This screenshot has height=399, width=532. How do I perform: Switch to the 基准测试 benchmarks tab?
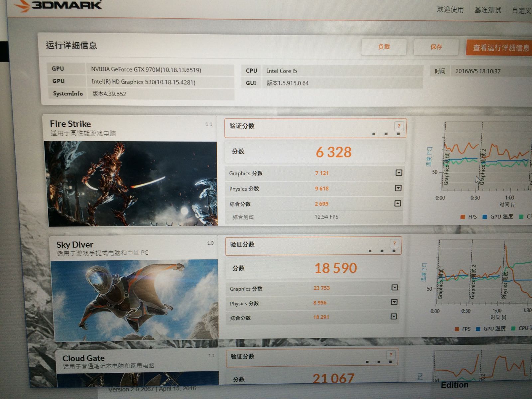(x=488, y=10)
